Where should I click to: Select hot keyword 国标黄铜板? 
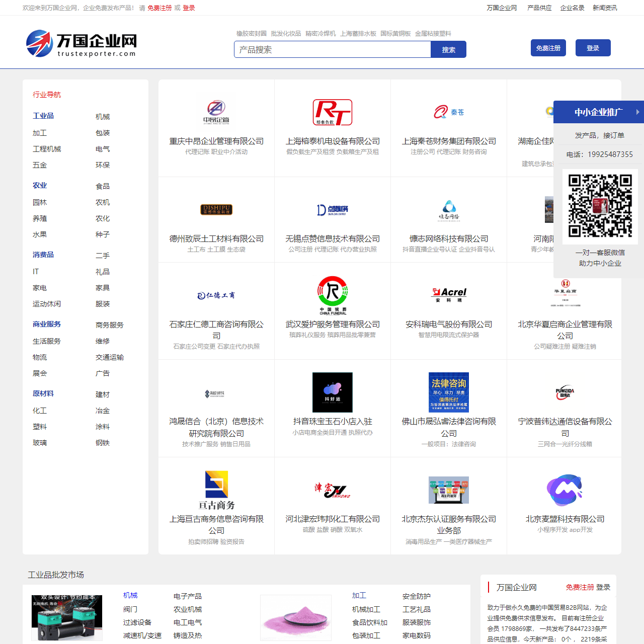395,34
